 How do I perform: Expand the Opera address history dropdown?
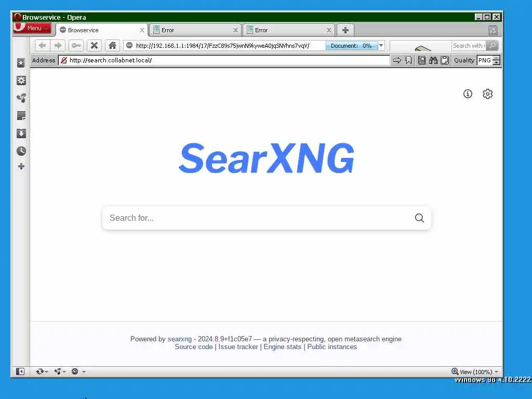coord(381,46)
